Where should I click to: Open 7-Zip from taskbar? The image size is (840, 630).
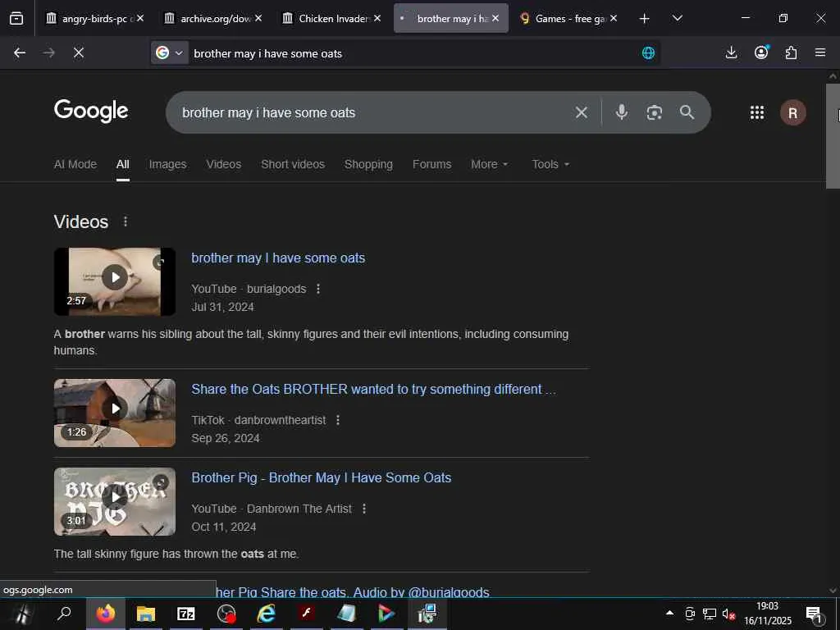(x=186, y=614)
